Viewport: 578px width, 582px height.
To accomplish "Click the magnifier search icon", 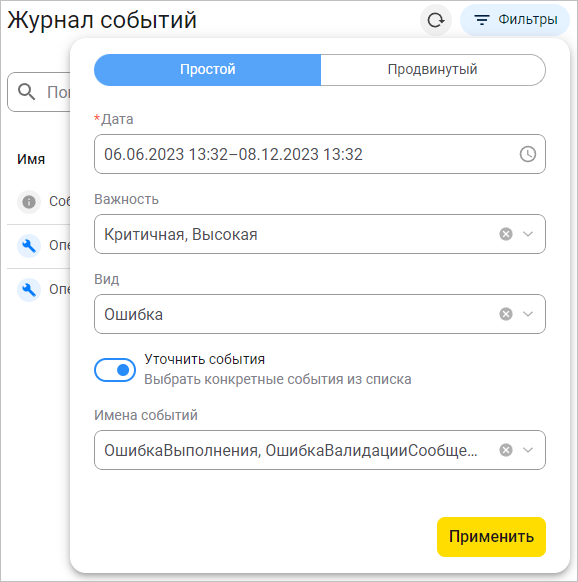I will click(27, 92).
